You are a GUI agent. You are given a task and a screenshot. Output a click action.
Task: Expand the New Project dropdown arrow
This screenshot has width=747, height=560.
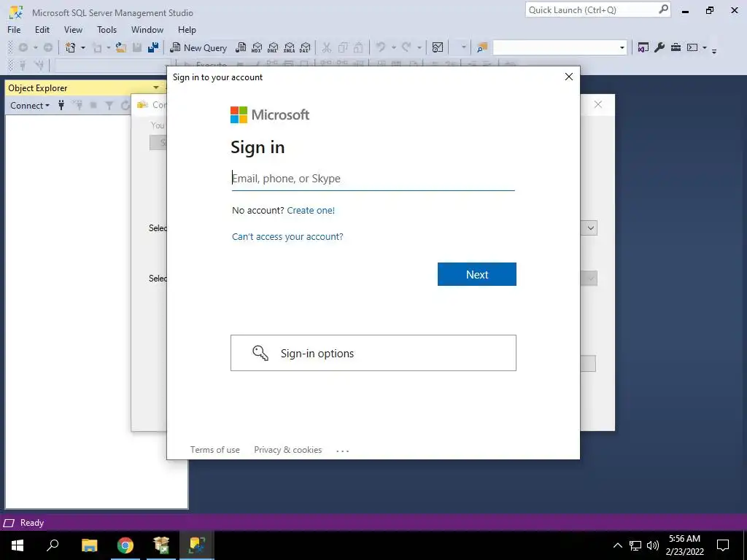pyautogui.click(x=83, y=47)
